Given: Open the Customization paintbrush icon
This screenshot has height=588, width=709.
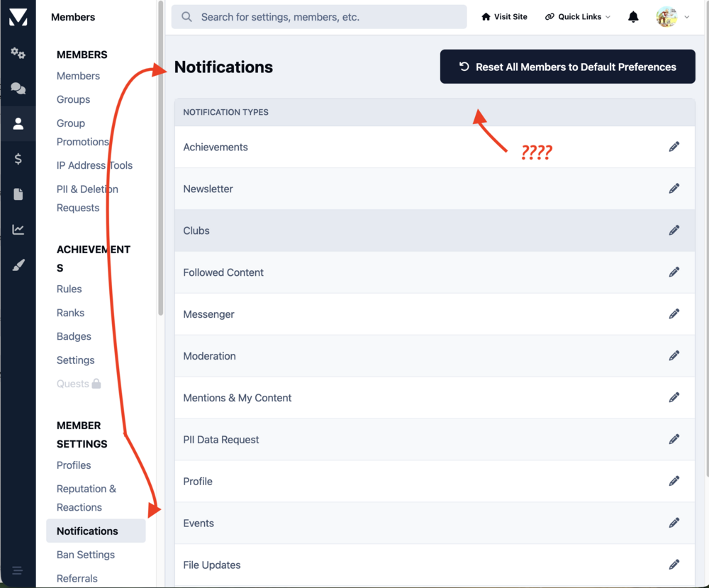Looking at the screenshot, I should coord(18,265).
